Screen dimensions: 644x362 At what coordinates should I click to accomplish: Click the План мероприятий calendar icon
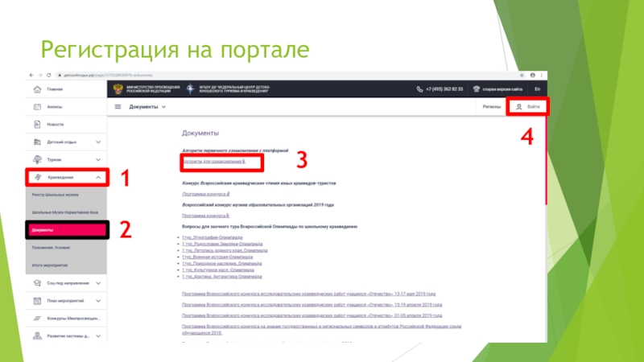(x=37, y=301)
